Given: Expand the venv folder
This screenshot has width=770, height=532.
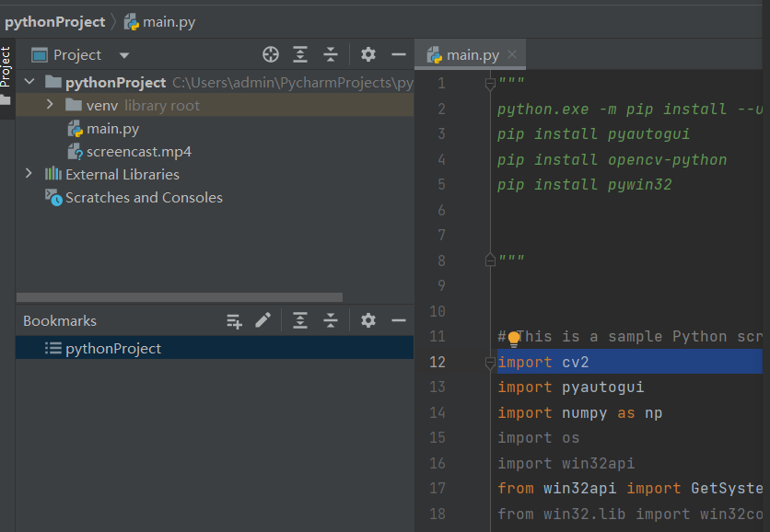Looking at the screenshot, I should pyautogui.click(x=50, y=106).
